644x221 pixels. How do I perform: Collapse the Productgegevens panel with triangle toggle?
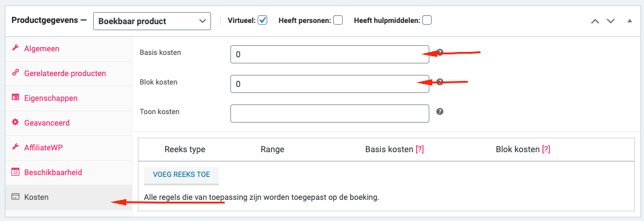pos(629,21)
